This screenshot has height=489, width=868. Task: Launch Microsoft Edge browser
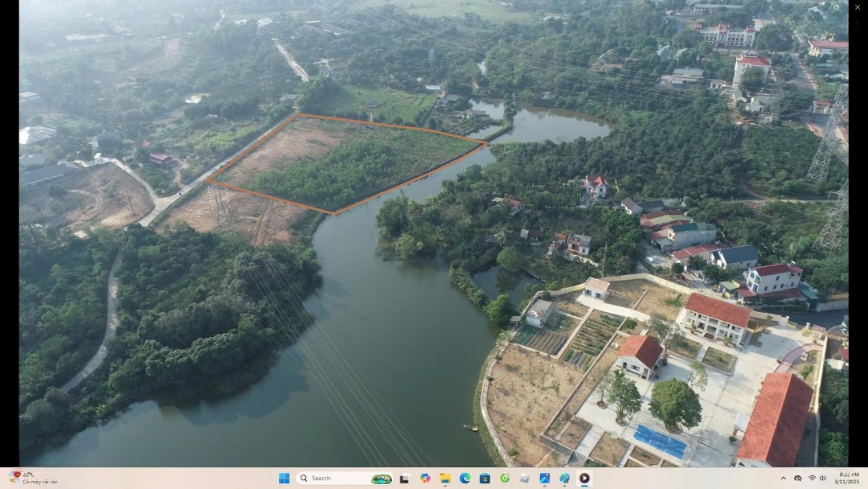[x=465, y=479]
